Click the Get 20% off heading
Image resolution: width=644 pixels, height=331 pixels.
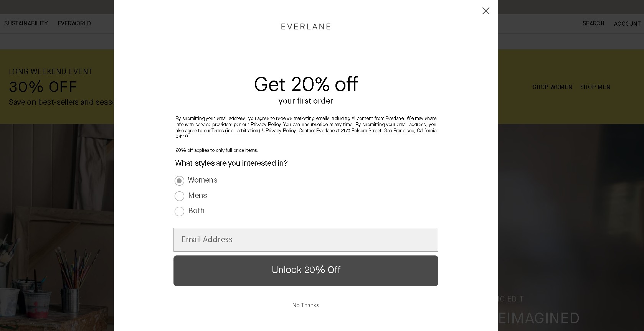305,84
